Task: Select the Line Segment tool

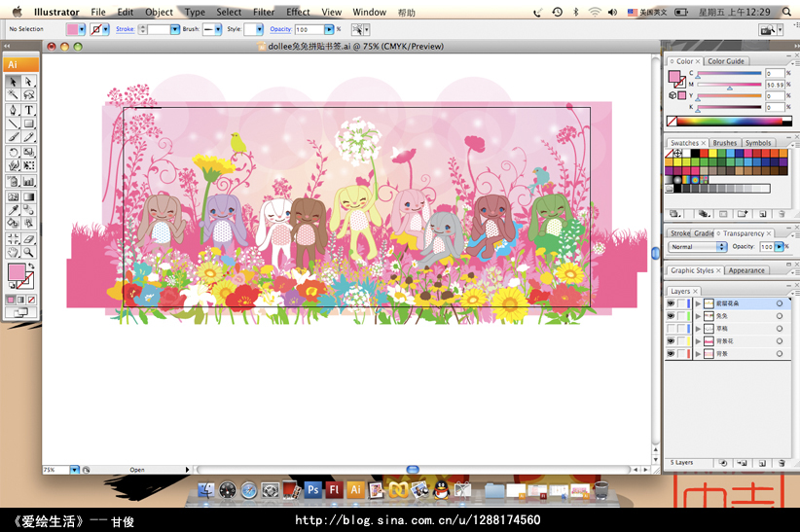Action: point(14,124)
